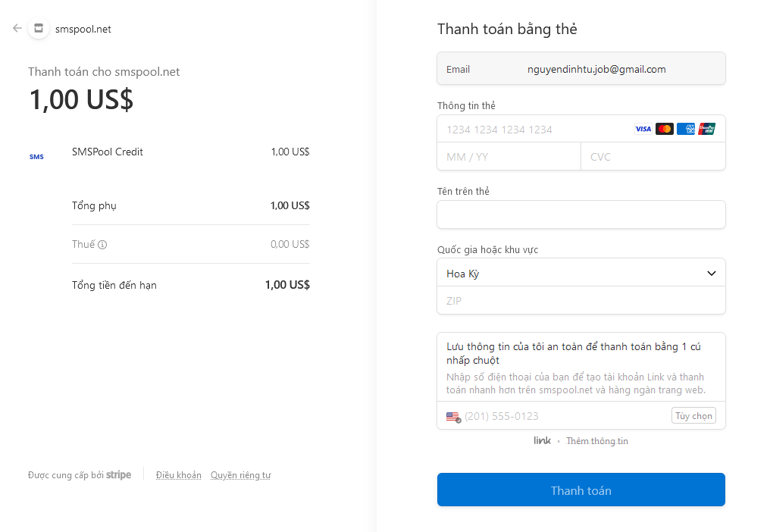This screenshot has width=770, height=532.
Task: Click the SMS product logo
Action: 36,157
